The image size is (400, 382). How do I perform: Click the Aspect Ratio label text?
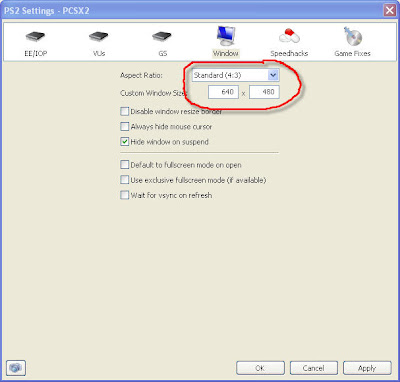point(141,75)
